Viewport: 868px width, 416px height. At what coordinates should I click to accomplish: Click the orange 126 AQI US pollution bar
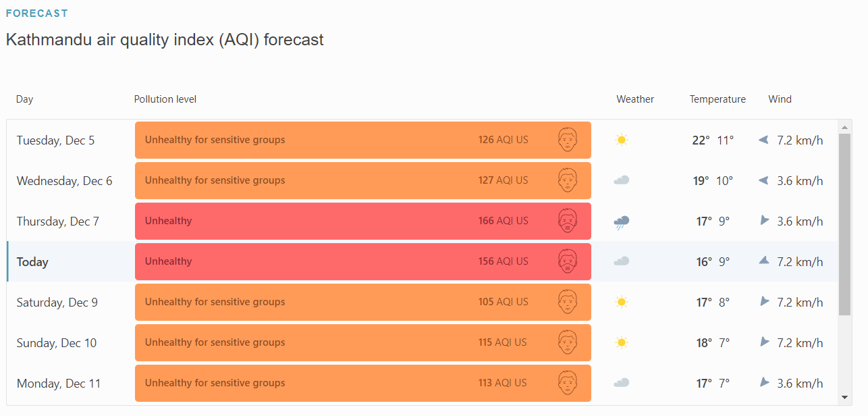coord(362,140)
